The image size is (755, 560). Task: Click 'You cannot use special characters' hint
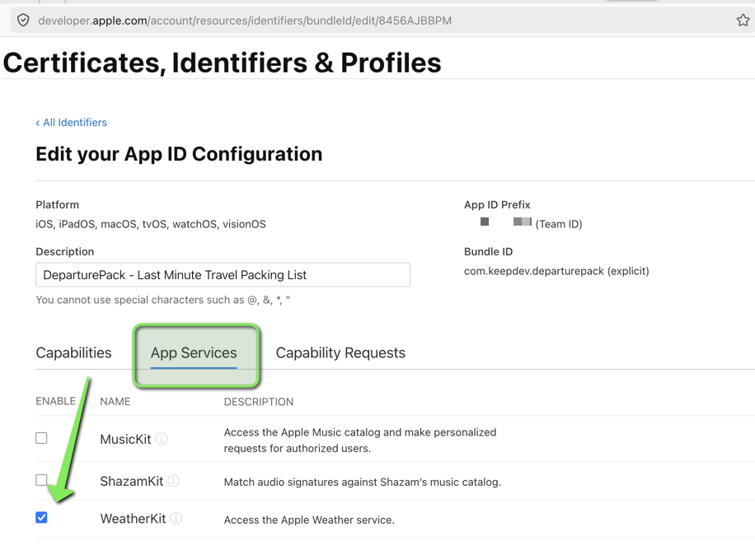pos(162,301)
